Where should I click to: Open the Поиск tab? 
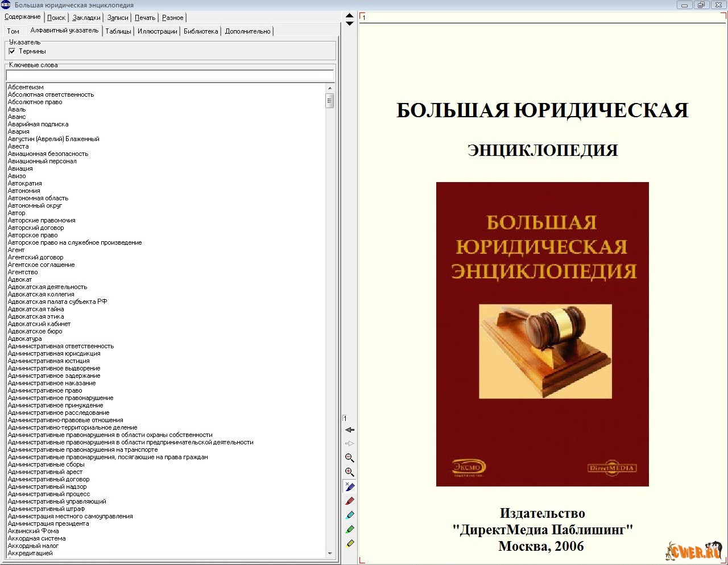[x=56, y=18]
